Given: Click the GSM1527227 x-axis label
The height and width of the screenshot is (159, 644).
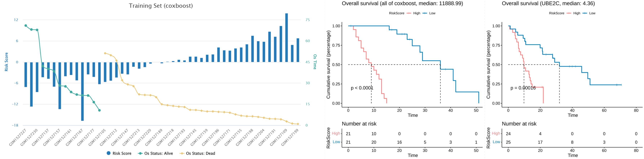Looking at the screenshot, I should (x=18, y=138).
